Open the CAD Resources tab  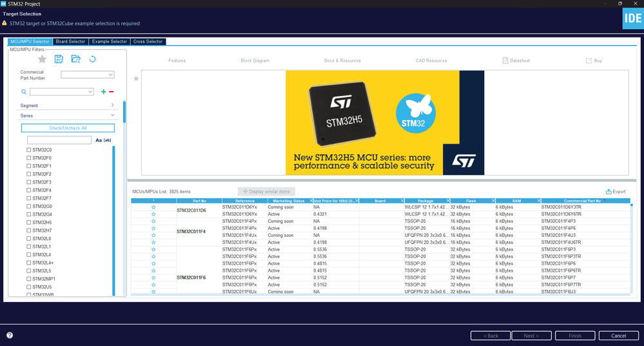[431, 61]
